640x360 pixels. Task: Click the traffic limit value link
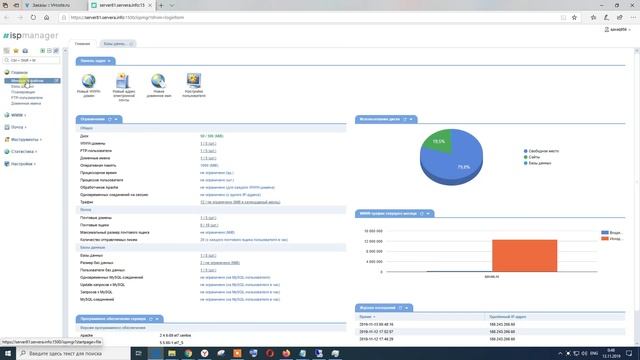pyautogui.click(x=240, y=202)
